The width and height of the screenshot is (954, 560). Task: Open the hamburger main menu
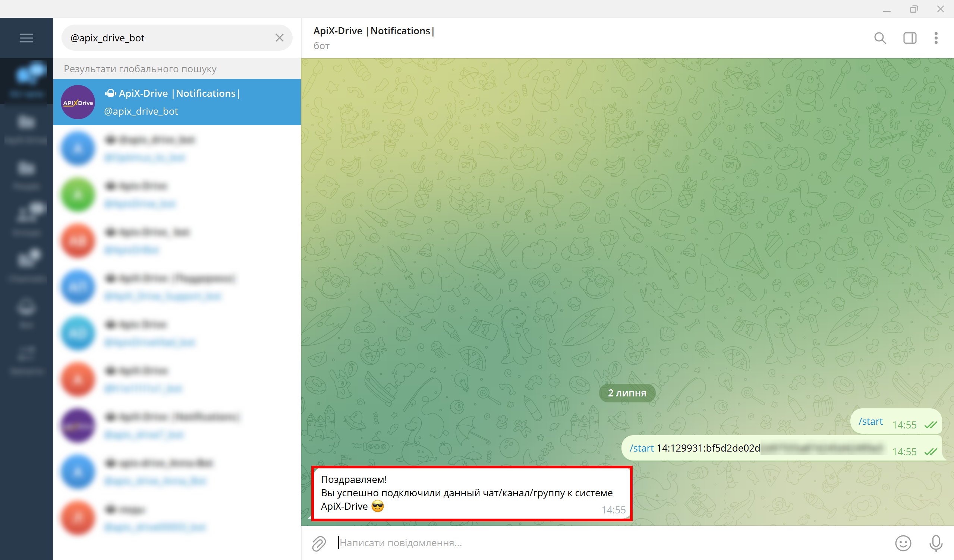[26, 38]
